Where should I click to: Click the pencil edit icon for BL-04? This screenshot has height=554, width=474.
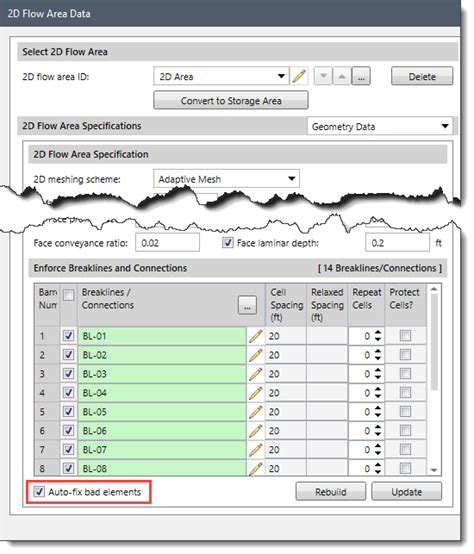[x=256, y=393]
